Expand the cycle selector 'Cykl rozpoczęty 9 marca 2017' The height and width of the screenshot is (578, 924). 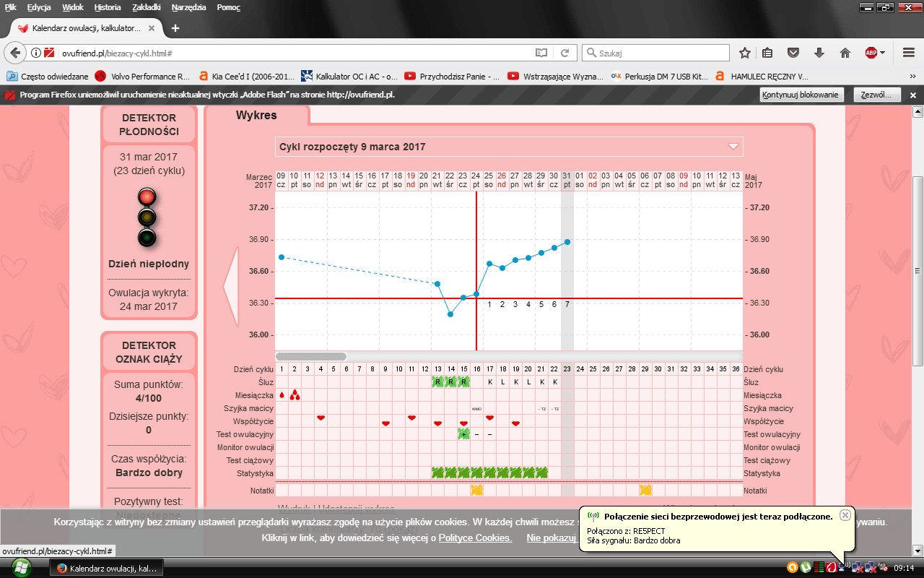733,147
